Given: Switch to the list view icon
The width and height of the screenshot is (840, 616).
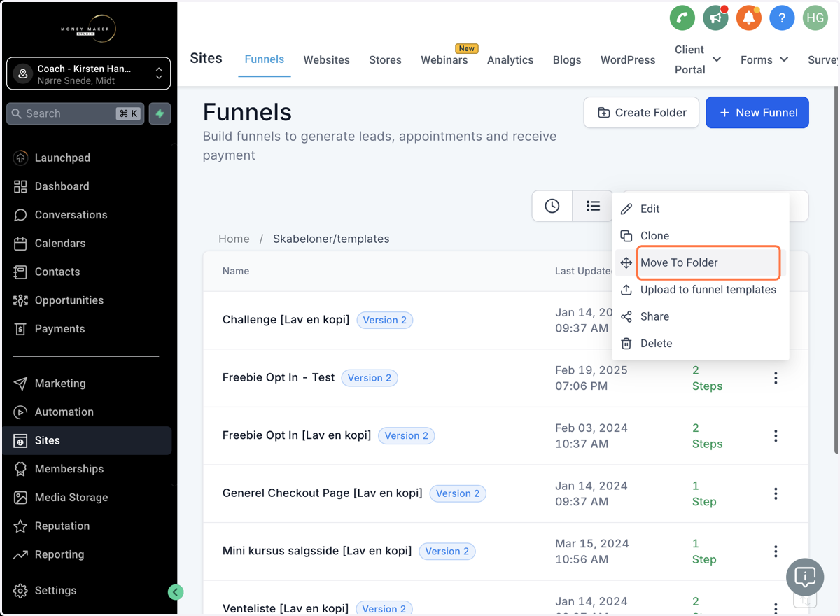Looking at the screenshot, I should point(593,206).
